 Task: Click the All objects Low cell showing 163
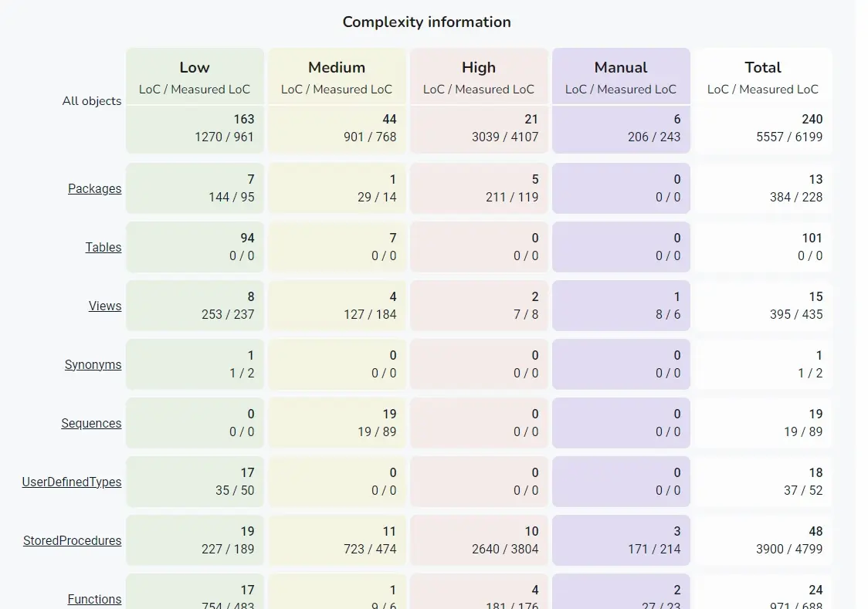coord(195,128)
